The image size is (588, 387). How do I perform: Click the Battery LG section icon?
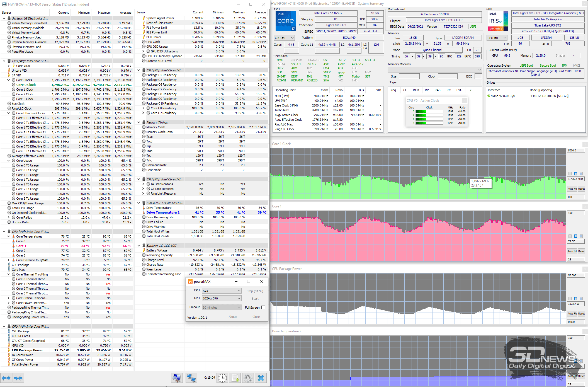[144, 246]
